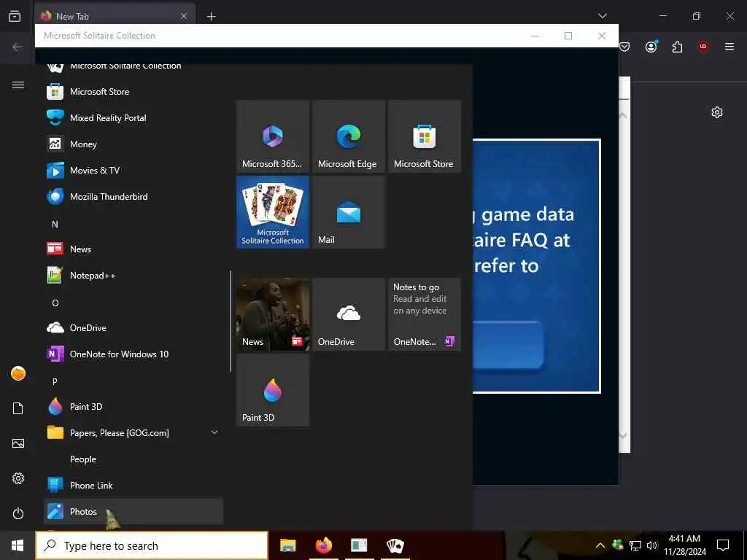
Task: Open the People app entry
Action: [133, 459]
